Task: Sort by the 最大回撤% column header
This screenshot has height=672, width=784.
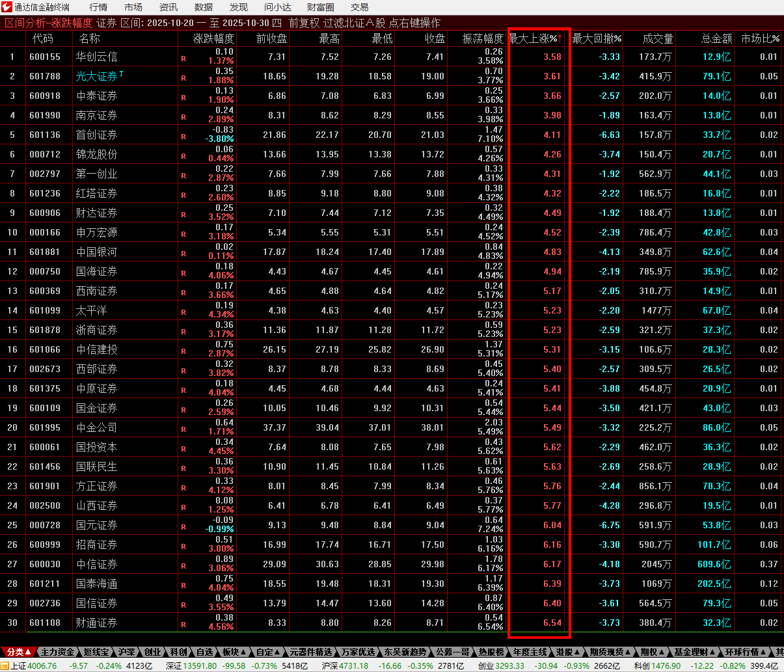Action: pyautogui.click(x=597, y=39)
